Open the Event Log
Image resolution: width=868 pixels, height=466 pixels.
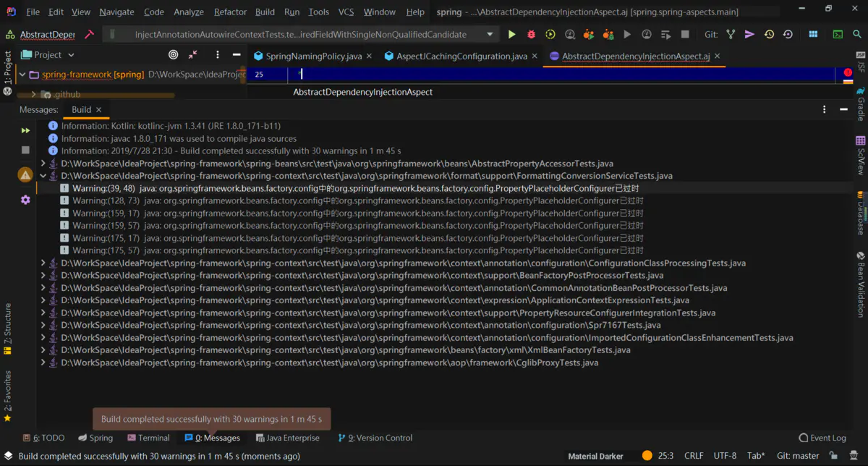coord(822,438)
